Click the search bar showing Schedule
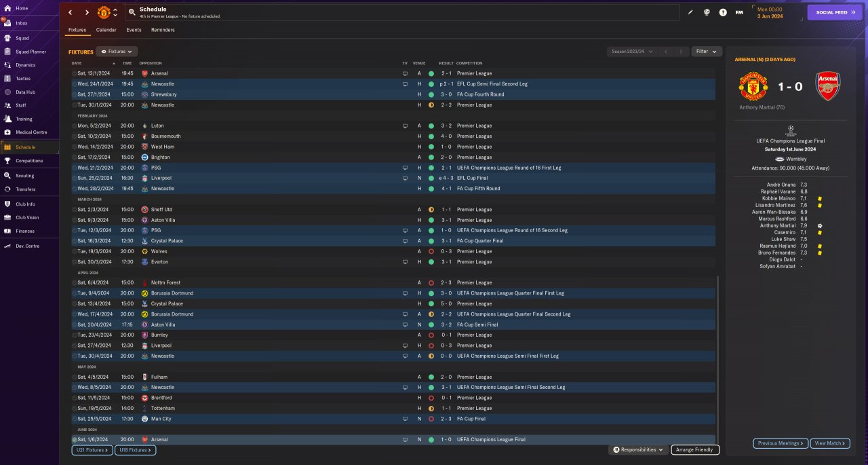The image size is (868, 465). pos(402,12)
